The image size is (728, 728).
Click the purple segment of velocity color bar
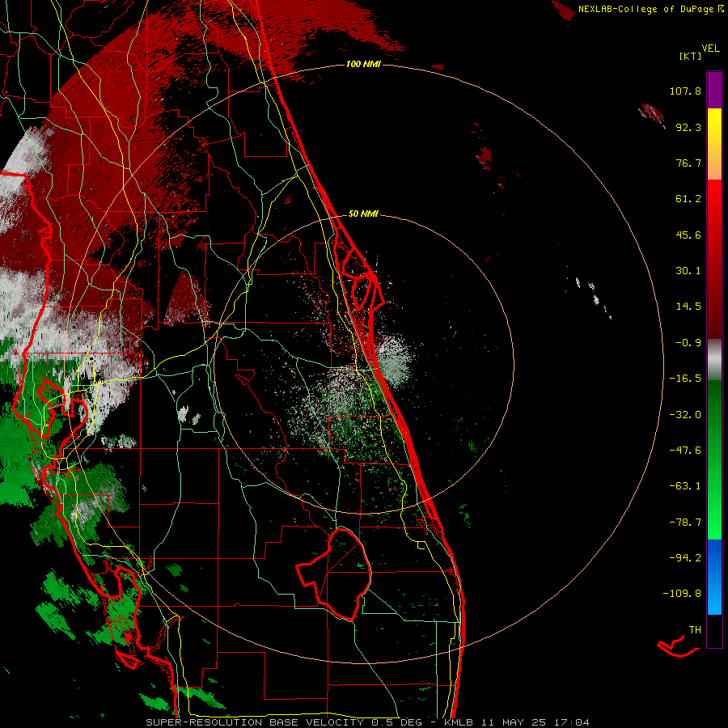pyautogui.click(x=714, y=90)
